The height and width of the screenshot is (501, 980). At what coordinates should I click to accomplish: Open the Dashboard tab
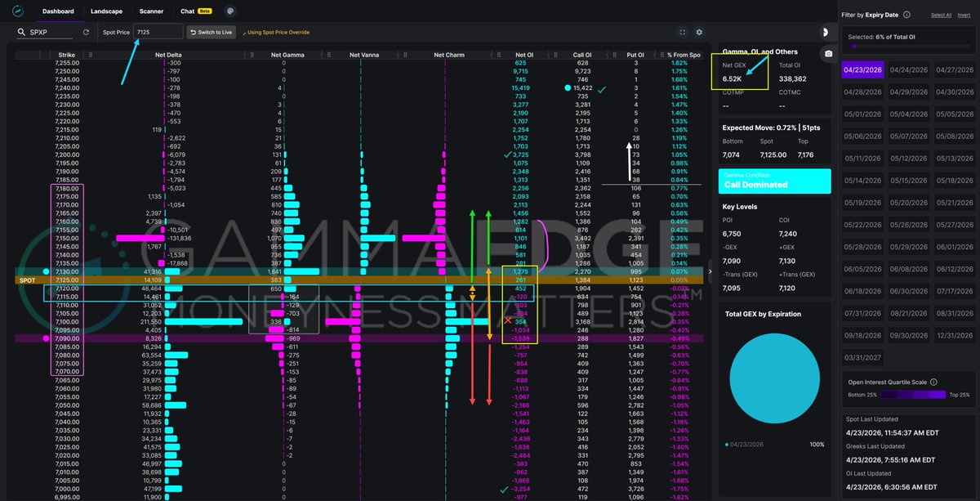(58, 11)
